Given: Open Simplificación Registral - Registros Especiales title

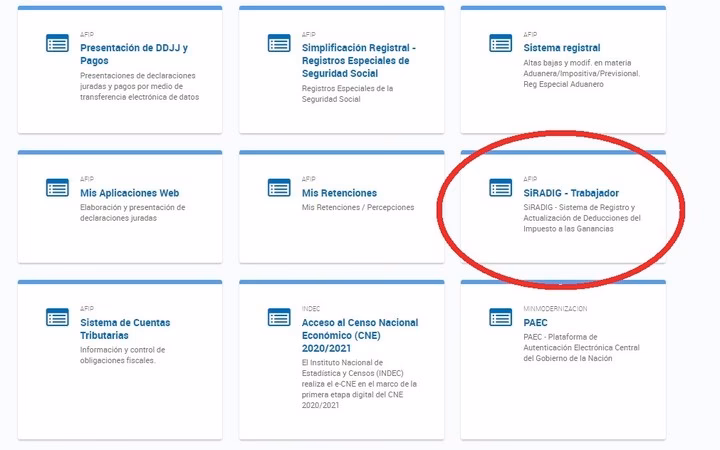Looking at the screenshot, I should coord(358,60).
